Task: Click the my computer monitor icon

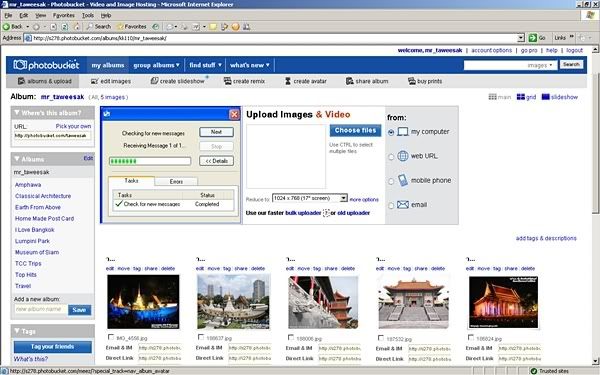Action: tap(403, 132)
